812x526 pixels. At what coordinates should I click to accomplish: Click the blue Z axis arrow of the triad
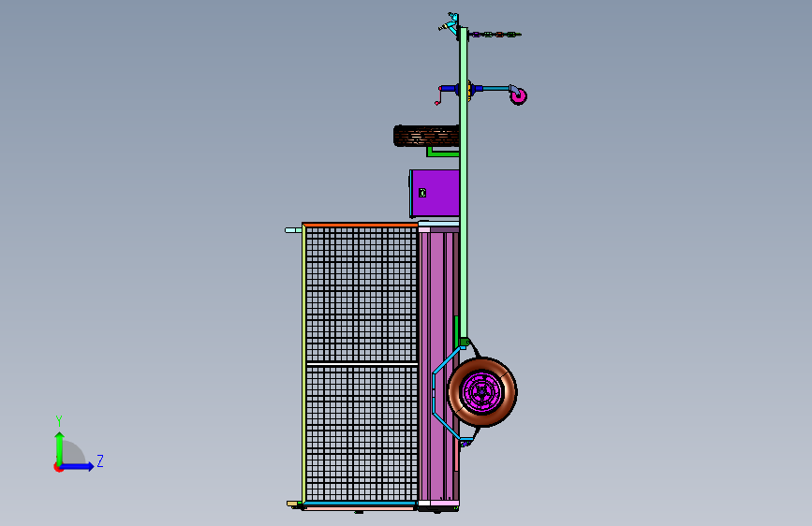pyautogui.click(x=78, y=466)
